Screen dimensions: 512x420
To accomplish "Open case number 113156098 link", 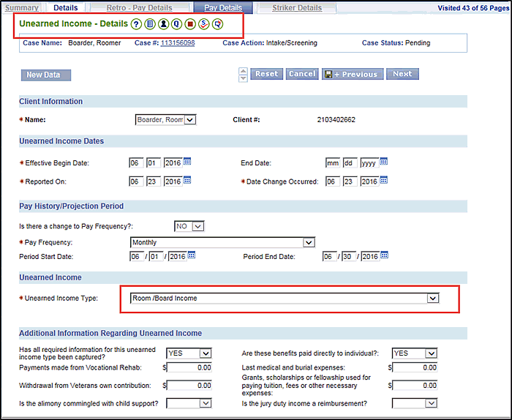I will point(178,43).
